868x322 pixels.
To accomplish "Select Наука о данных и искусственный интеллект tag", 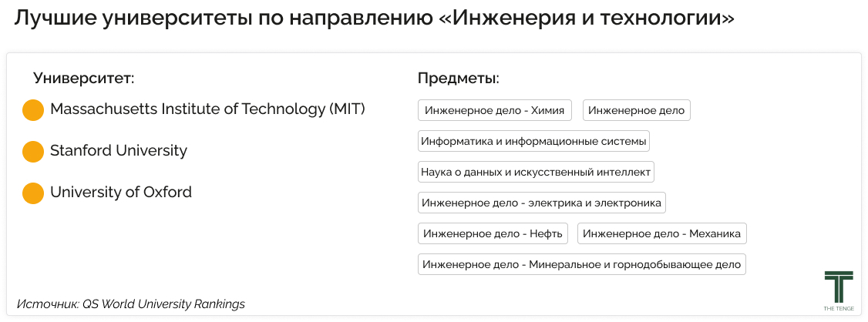I will click(x=536, y=172).
